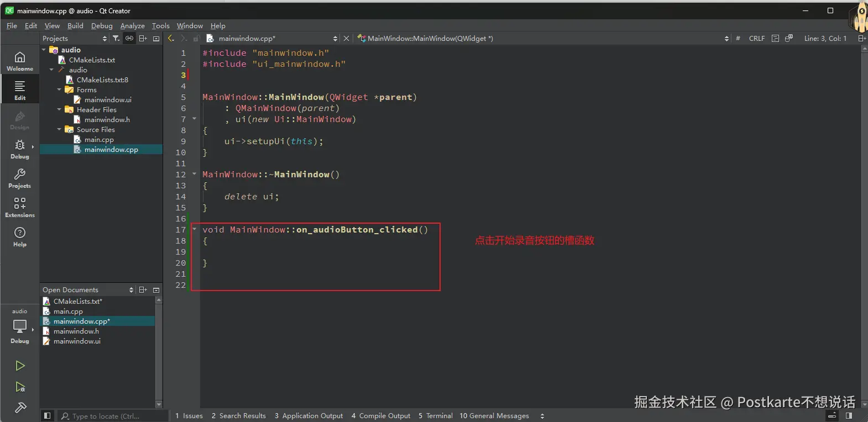Start debugging with play-bug icon
The width and height of the screenshot is (868, 422).
pos(20,387)
